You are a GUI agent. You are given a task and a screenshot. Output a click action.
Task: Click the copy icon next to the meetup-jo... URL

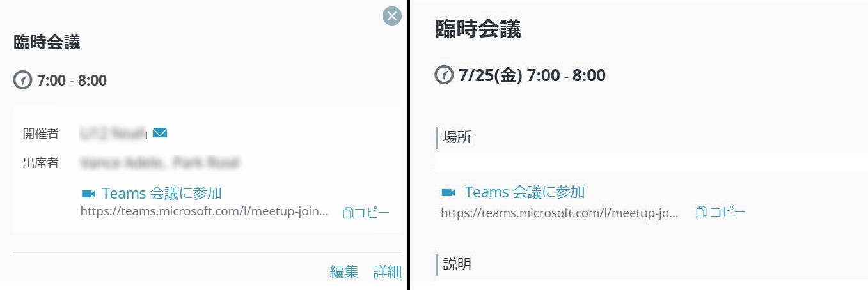tap(702, 211)
